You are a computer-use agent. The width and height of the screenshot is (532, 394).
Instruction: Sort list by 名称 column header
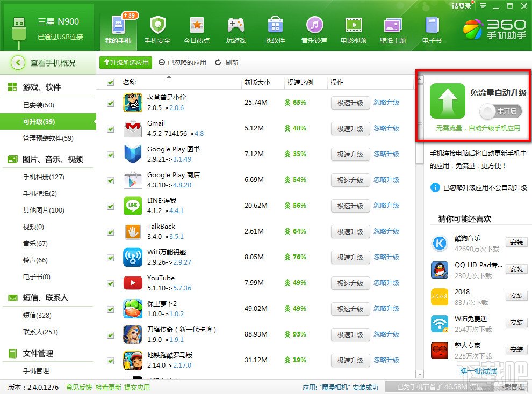tap(130, 82)
